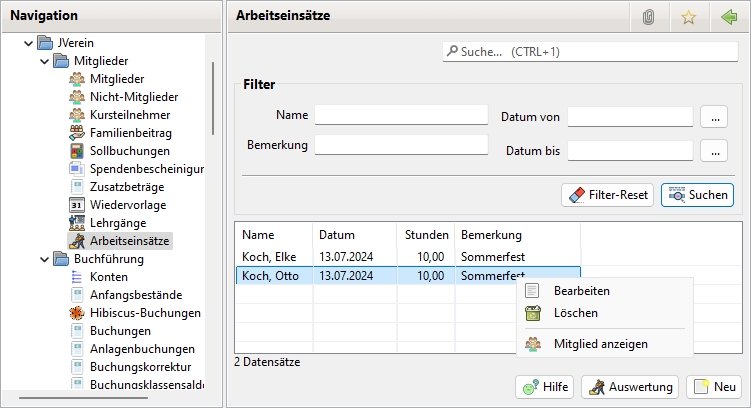Collapse the Mitglieder folder
The height and width of the screenshot is (408, 751).
coord(43,61)
